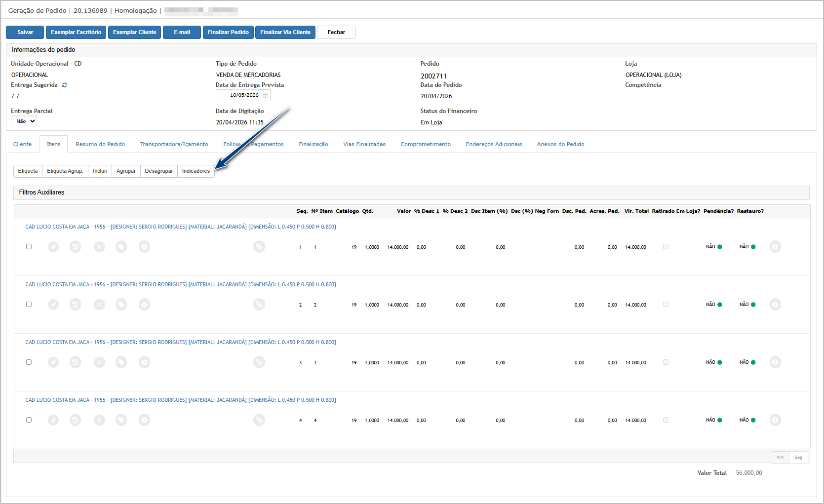824x504 pixels.
Task: Toggle Retirado Em Loja for item 2
Action: pyautogui.click(x=666, y=304)
